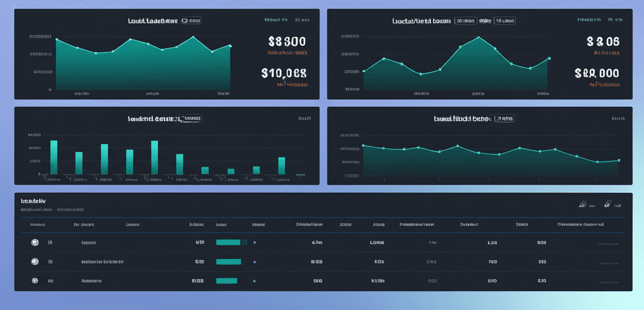Click the first table row's round avatar icon
644x310 pixels.
(34, 242)
